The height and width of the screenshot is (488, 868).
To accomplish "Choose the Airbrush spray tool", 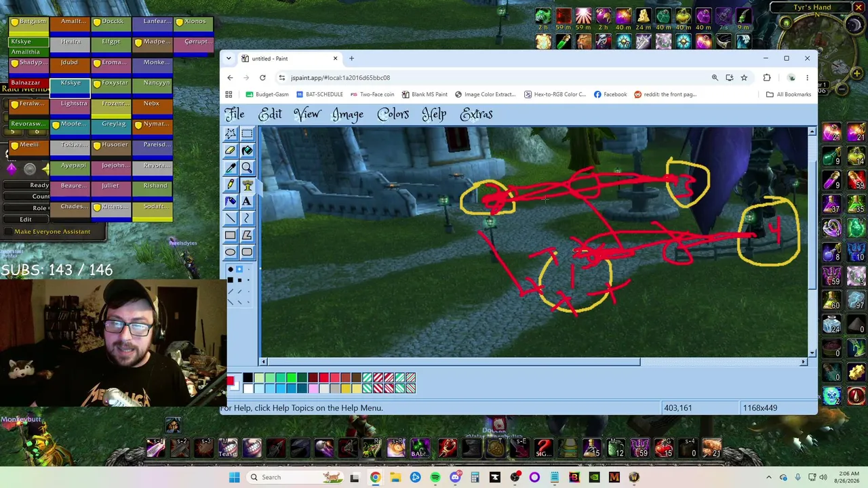I will pos(231,201).
